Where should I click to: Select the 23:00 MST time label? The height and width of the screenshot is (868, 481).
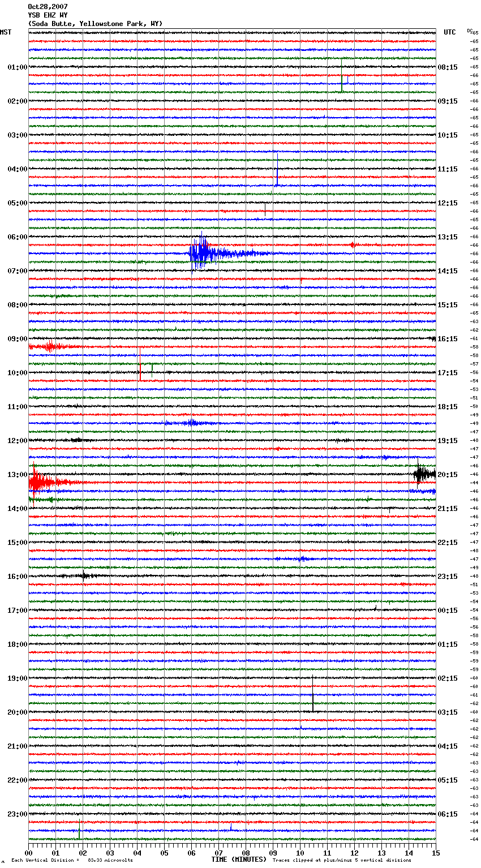(x=17, y=814)
